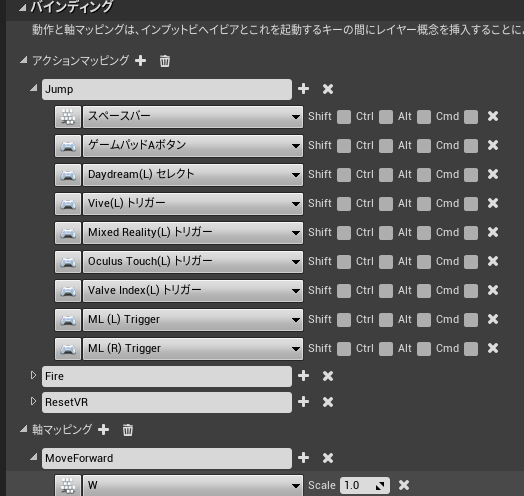
Task: Add a new axis mapping with plus icon
Action: pos(104,429)
